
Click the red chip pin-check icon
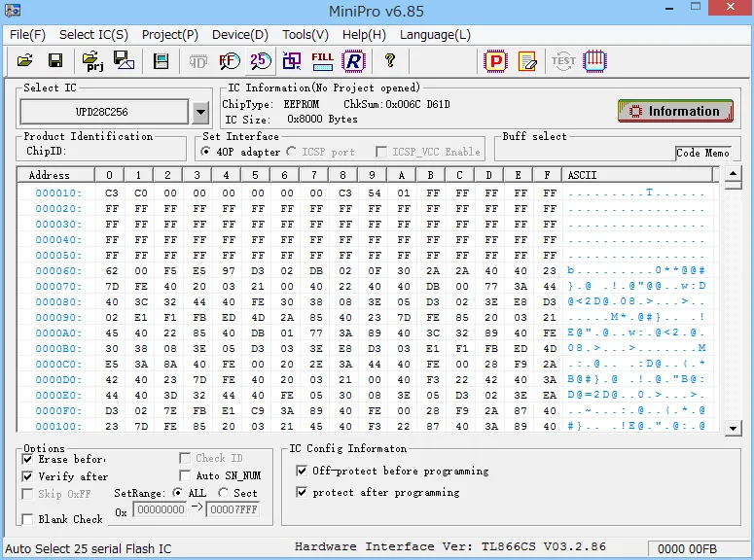(x=594, y=61)
